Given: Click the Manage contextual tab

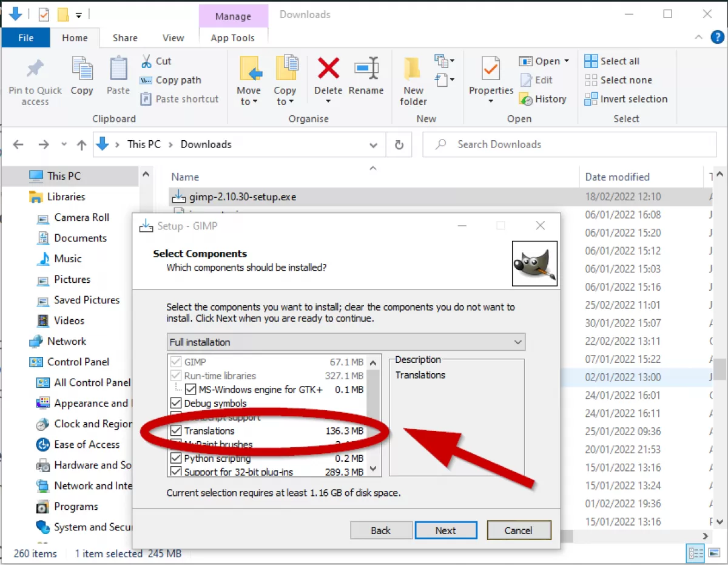Looking at the screenshot, I should pyautogui.click(x=234, y=16).
